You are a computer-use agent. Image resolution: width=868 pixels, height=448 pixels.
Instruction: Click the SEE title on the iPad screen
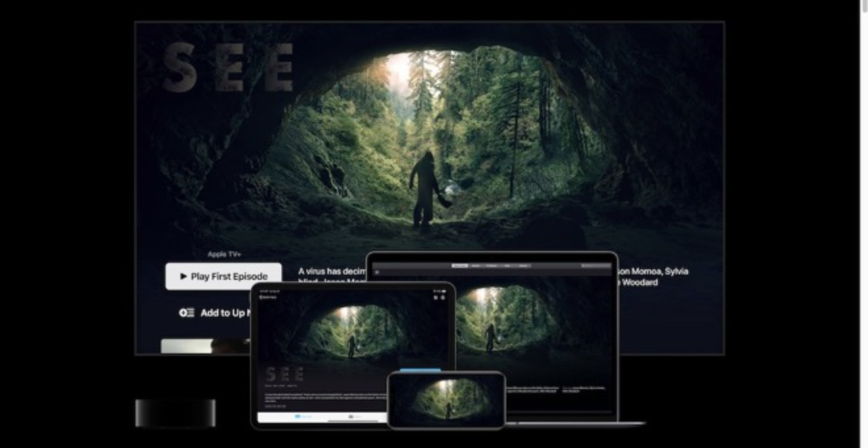coord(284,374)
